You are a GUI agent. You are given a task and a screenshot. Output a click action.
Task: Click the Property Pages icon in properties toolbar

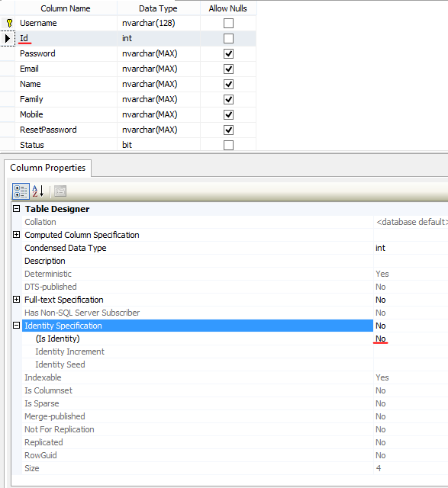[60, 191]
